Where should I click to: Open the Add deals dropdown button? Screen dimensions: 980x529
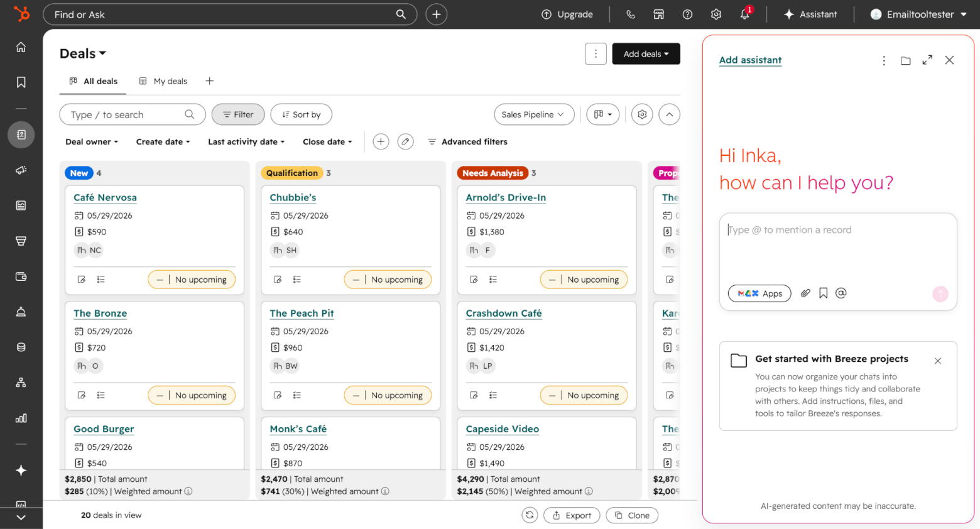pos(646,54)
